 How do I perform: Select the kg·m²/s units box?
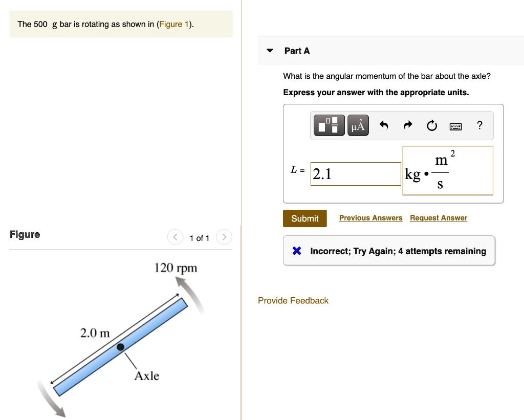pyautogui.click(x=448, y=170)
